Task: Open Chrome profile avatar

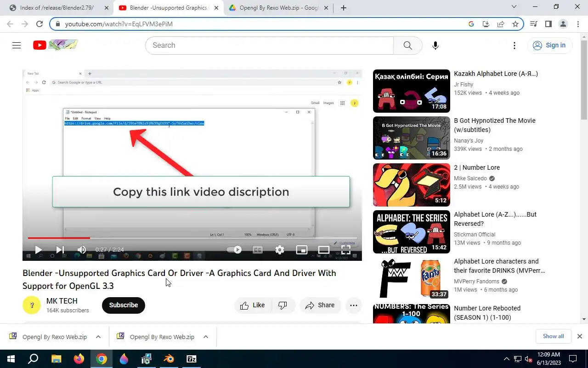Action: 563,24
